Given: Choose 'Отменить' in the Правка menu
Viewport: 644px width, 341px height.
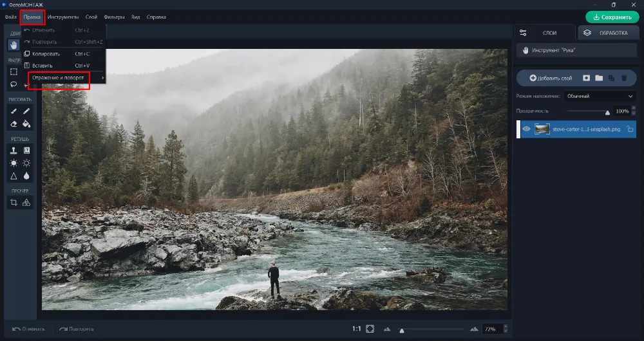Looking at the screenshot, I should coord(64,30).
